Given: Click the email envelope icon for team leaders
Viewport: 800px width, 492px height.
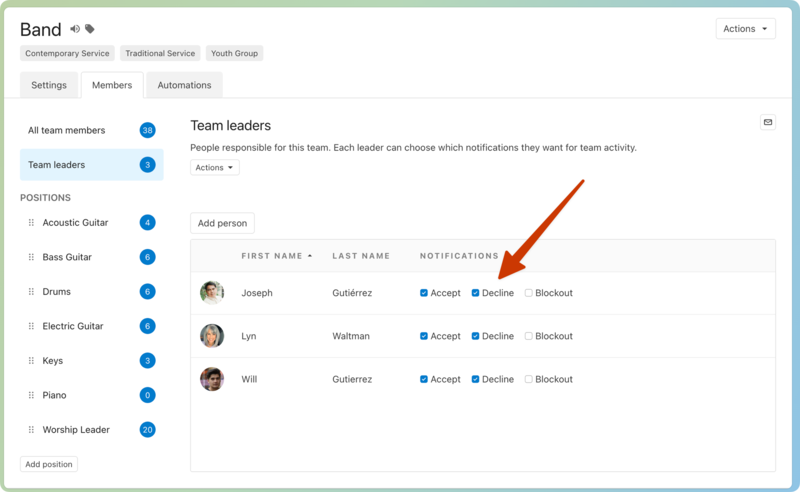Looking at the screenshot, I should (x=767, y=122).
